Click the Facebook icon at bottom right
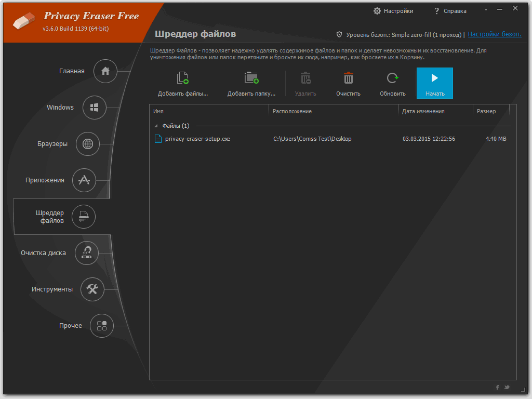 tap(497, 387)
